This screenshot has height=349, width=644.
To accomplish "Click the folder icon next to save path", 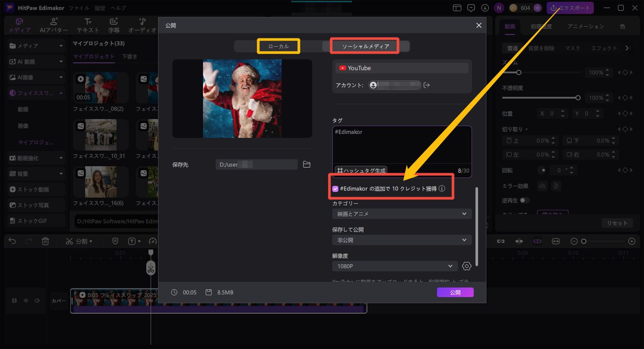I will click(307, 164).
